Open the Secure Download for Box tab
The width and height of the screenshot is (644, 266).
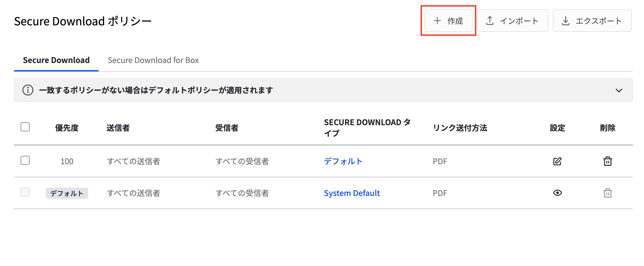(x=153, y=60)
